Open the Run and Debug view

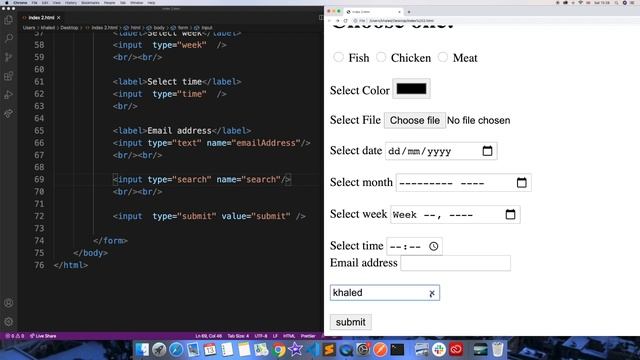pyautogui.click(x=9, y=95)
